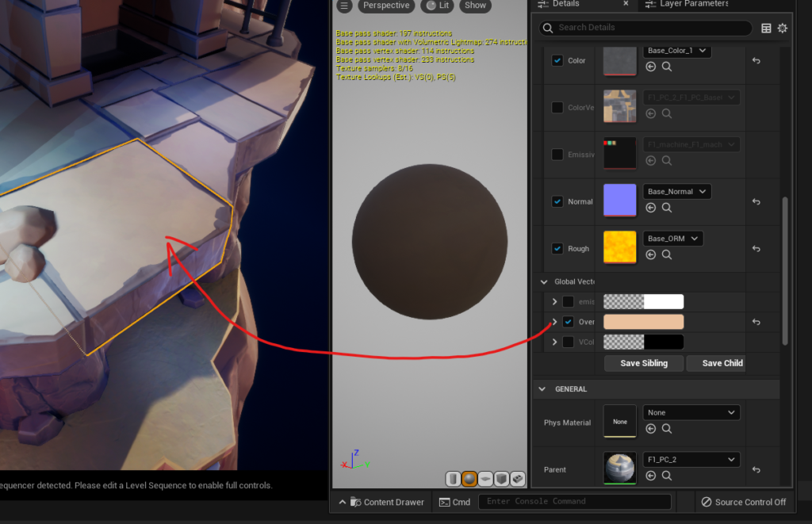812x524 pixels.
Task: Collapse the Global Vector section
Action: (x=544, y=281)
